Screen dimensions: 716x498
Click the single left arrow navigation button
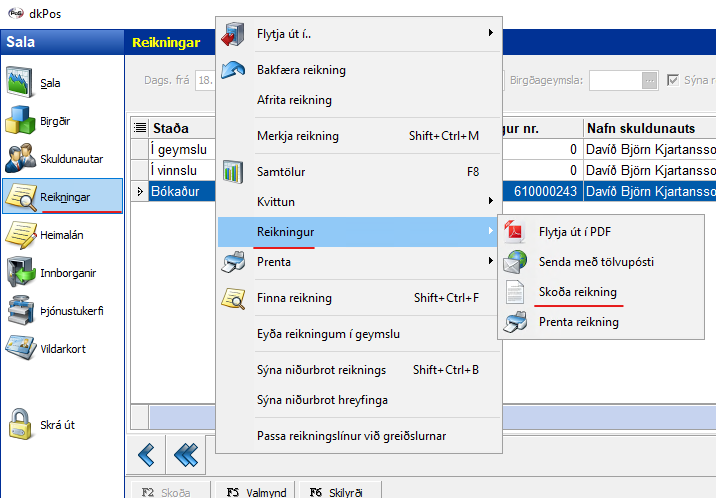(x=147, y=456)
